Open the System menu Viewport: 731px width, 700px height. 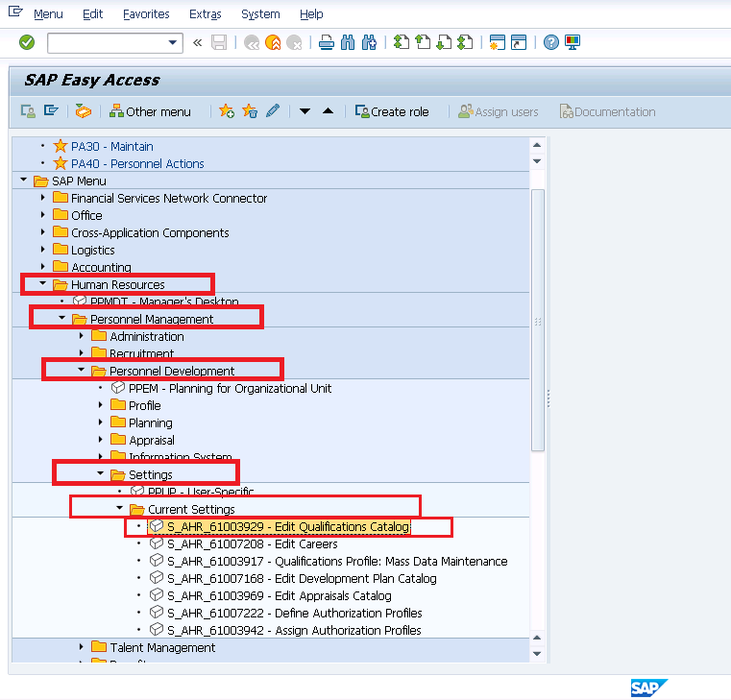pos(260,14)
